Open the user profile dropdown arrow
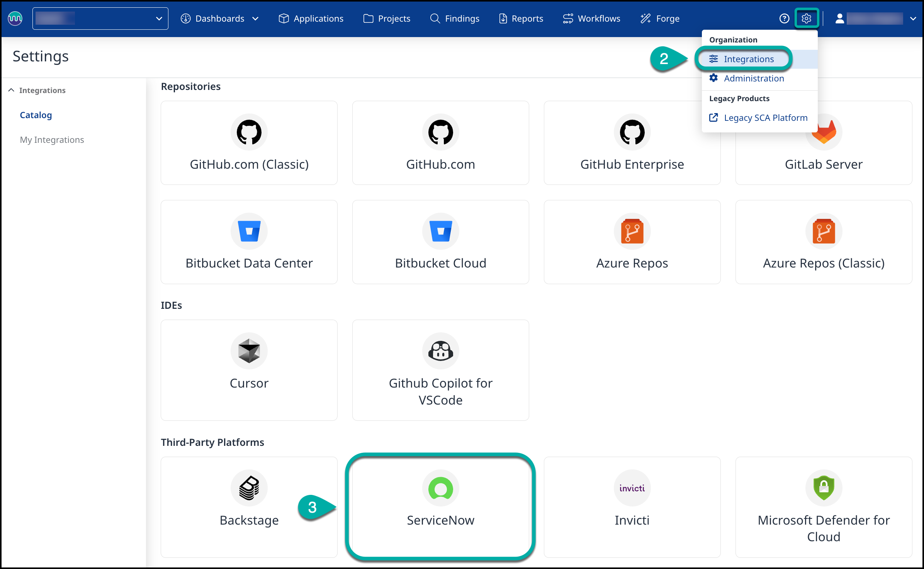 (913, 18)
